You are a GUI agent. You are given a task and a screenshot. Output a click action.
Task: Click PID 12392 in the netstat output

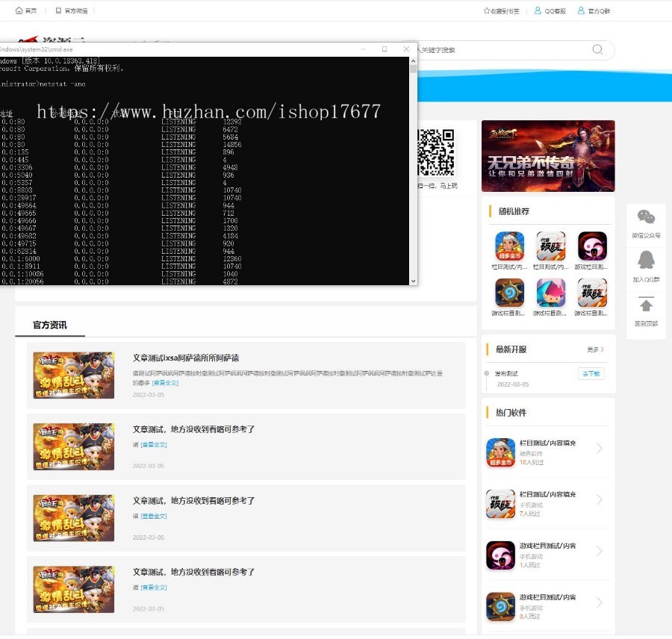click(x=232, y=122)
